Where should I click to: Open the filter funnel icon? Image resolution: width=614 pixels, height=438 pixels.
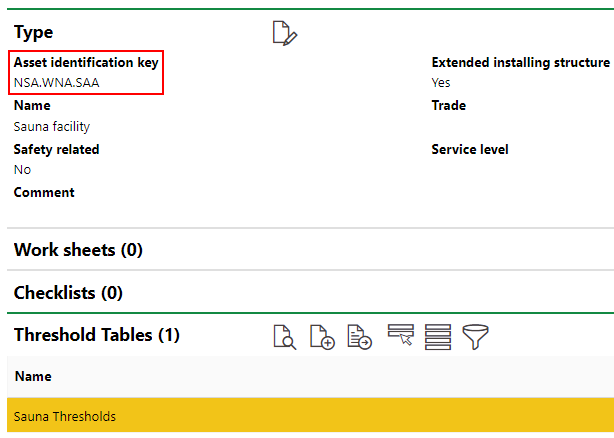475,336
